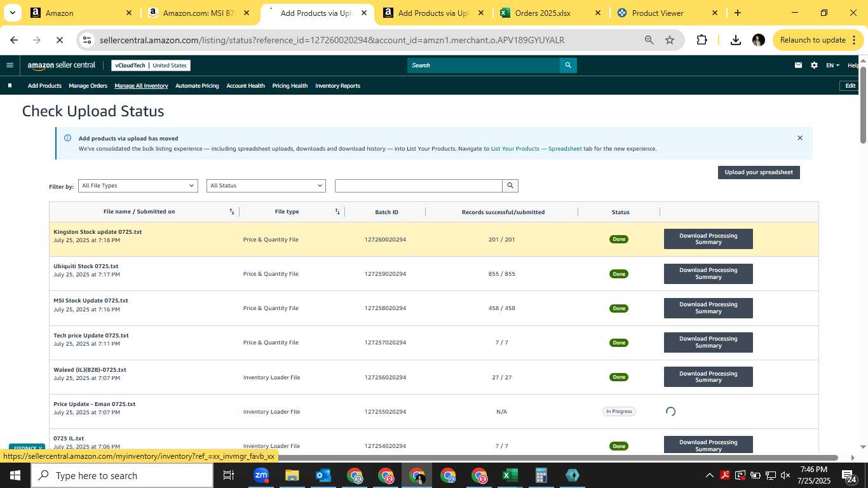The width and height of the screenshot is (868, 488).
Task: Open a new browser tab
Action: pyautogui.click(x=737, y=13)
